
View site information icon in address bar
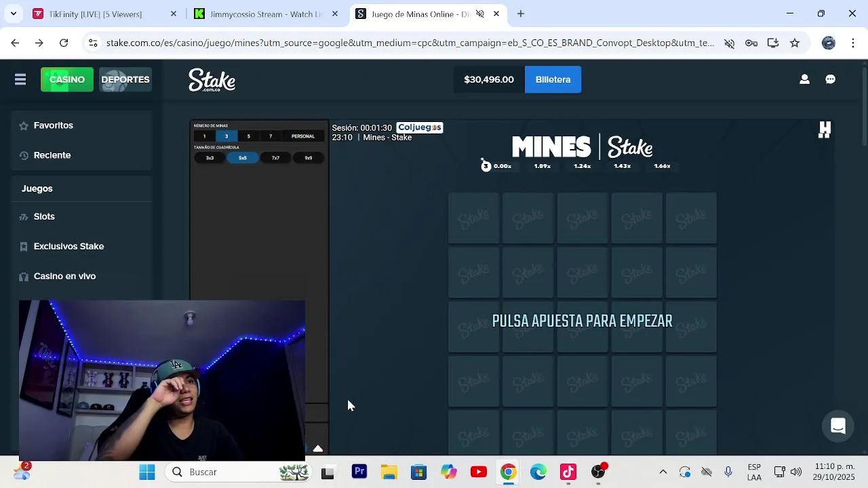(93, 43)
